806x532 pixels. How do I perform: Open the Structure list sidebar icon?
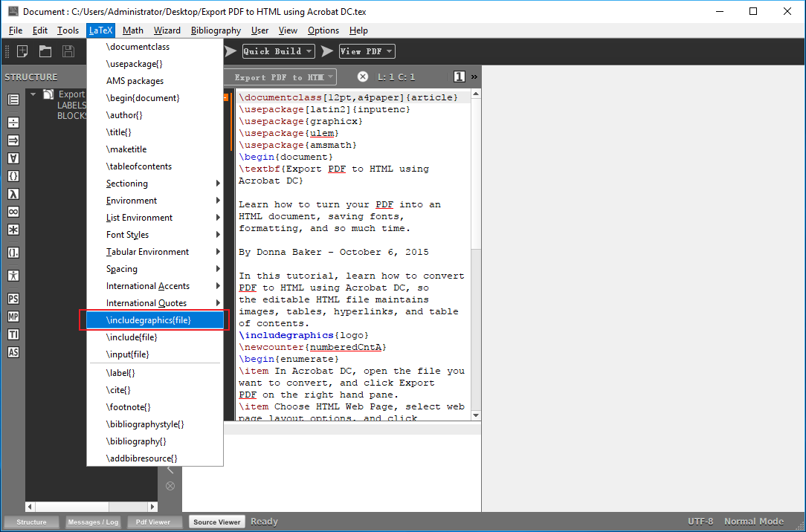click(13, 100)
